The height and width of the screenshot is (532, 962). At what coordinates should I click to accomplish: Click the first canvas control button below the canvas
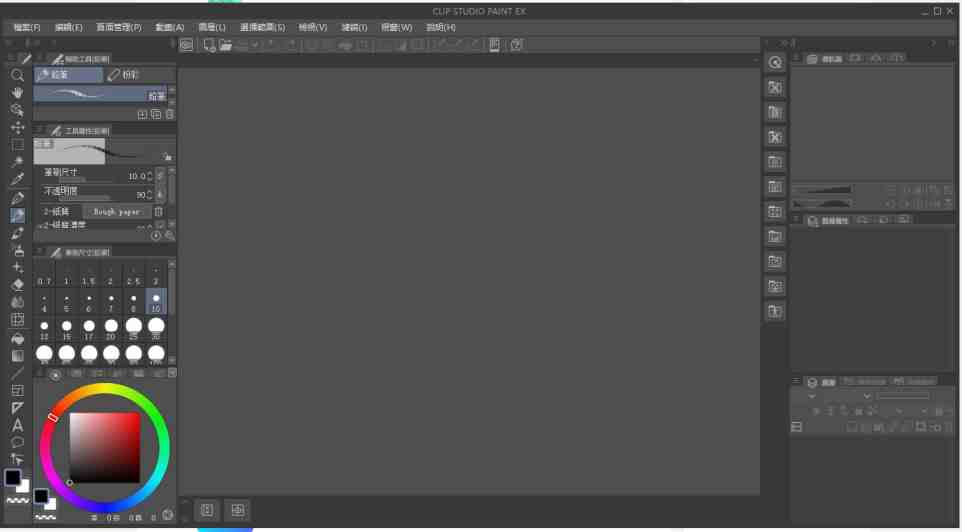point(207,511)
